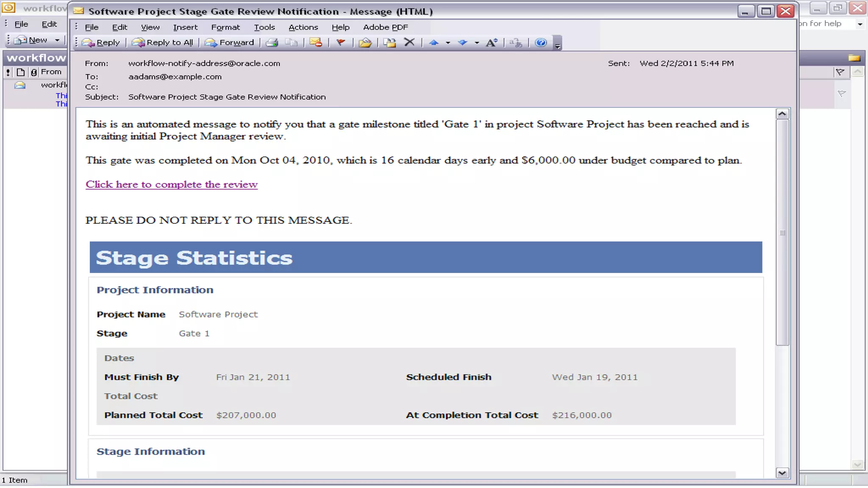The image size is (868, 488).
Task: Open the Help menu
Action: point(340,27)
